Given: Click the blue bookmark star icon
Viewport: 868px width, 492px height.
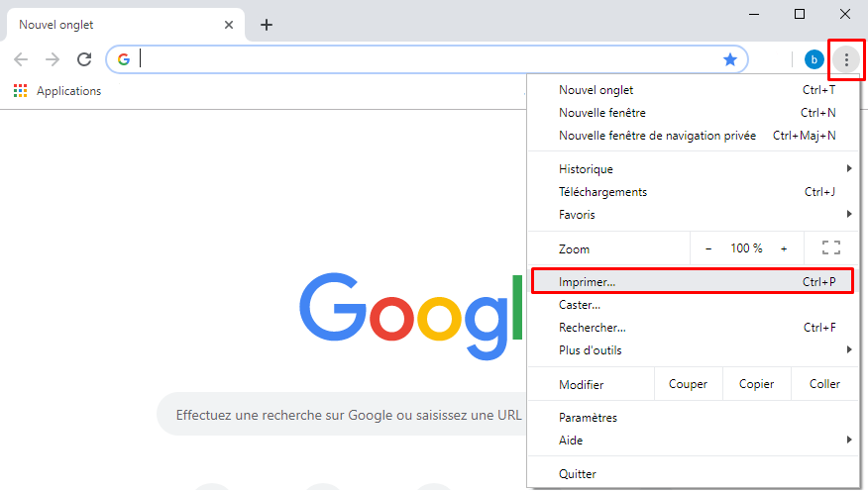Looking at the screenshot, I should [x=730, y=59].
